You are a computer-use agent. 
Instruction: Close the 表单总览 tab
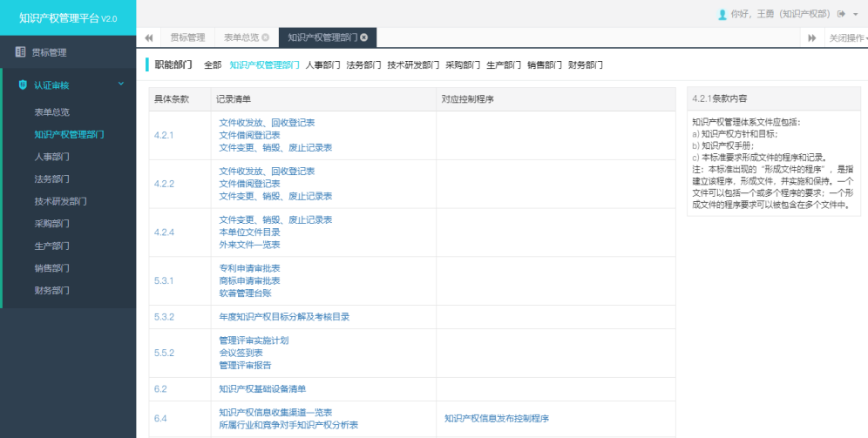point(265,37)
